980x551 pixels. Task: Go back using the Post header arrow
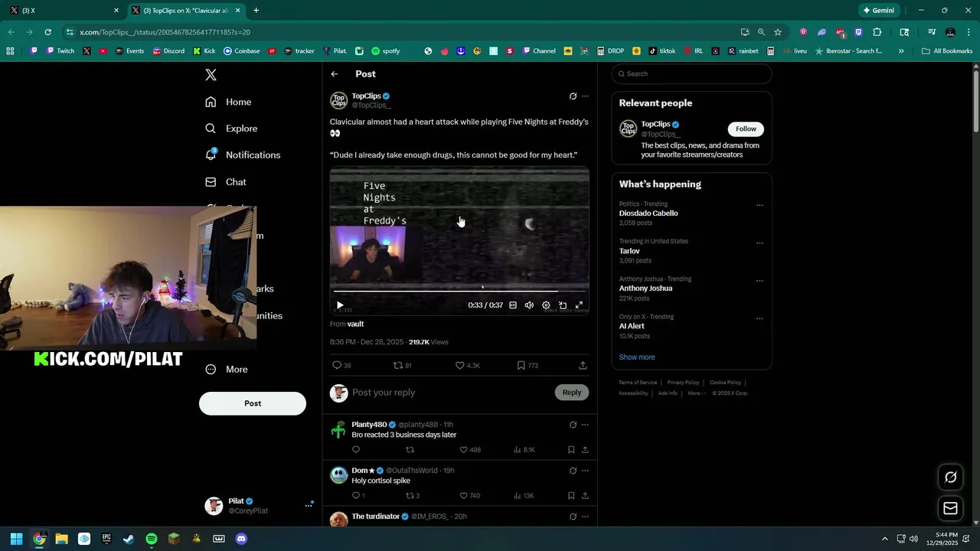[335, 74]
